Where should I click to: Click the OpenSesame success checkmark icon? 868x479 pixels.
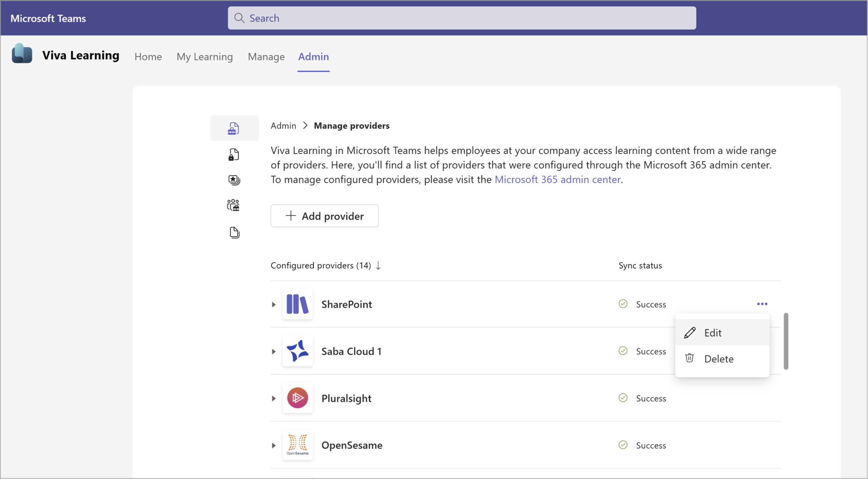[623, 445]
